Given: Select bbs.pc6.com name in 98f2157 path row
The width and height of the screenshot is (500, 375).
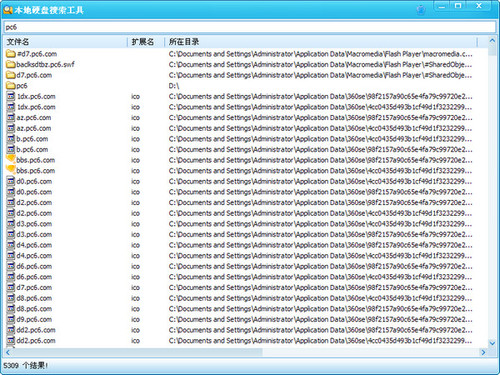Looking at the screenshot, I should [x=36, y=160].
